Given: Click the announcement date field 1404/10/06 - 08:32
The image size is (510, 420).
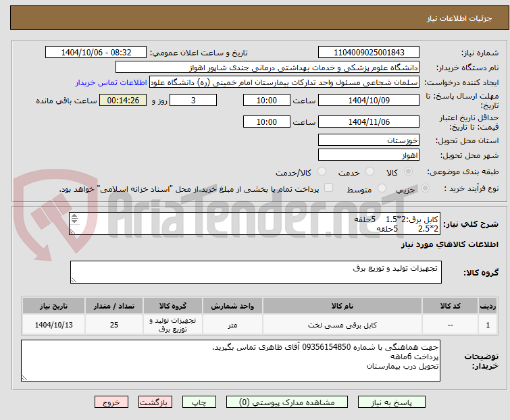Looking at the screenshot, I should 96,53.
